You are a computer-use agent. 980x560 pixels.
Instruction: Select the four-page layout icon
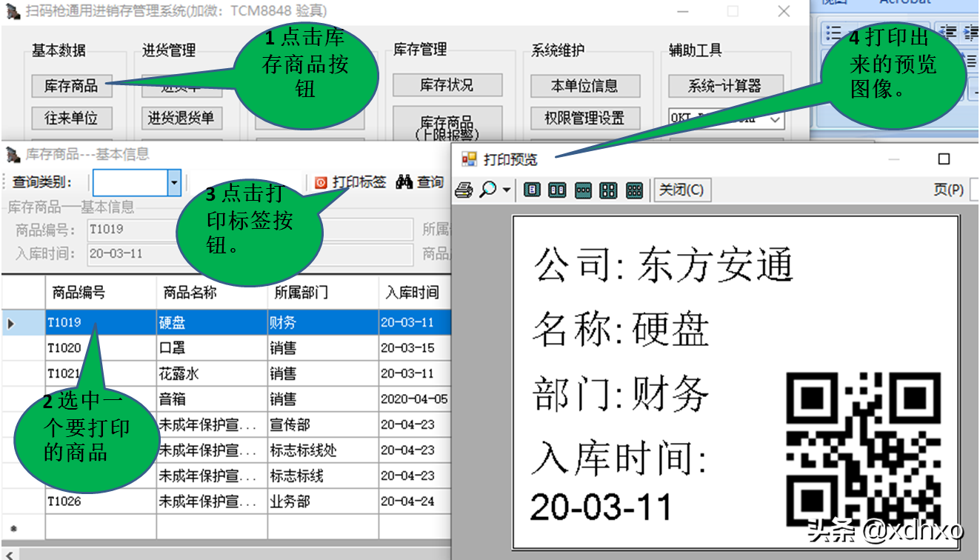click(608, 190)
